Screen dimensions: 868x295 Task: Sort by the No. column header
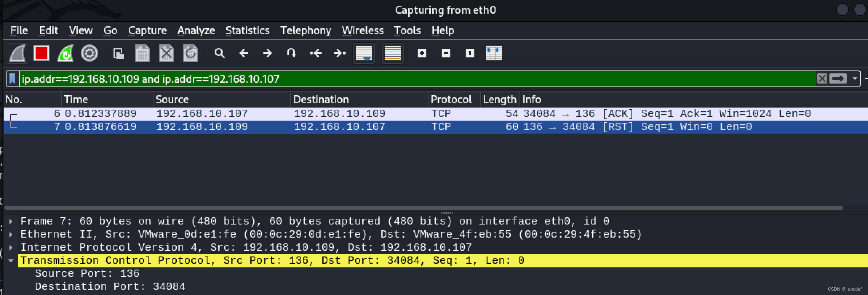[32, 100]
